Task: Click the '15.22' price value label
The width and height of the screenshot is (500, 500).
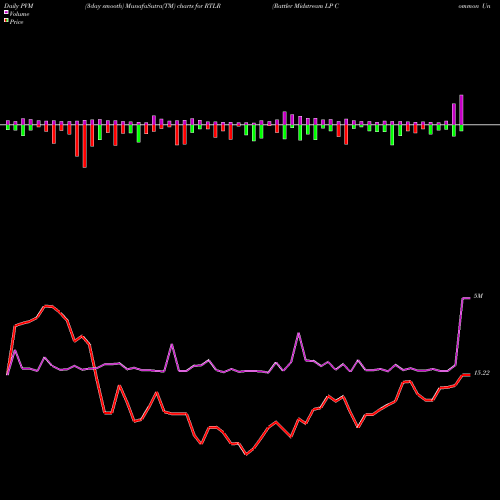Action: click(x=481, y=373)
